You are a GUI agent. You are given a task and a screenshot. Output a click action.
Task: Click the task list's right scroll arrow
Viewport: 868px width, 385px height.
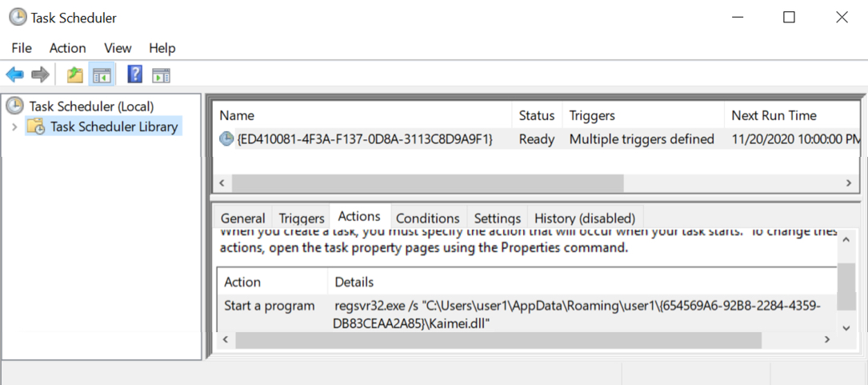click(x=848, y=182)
